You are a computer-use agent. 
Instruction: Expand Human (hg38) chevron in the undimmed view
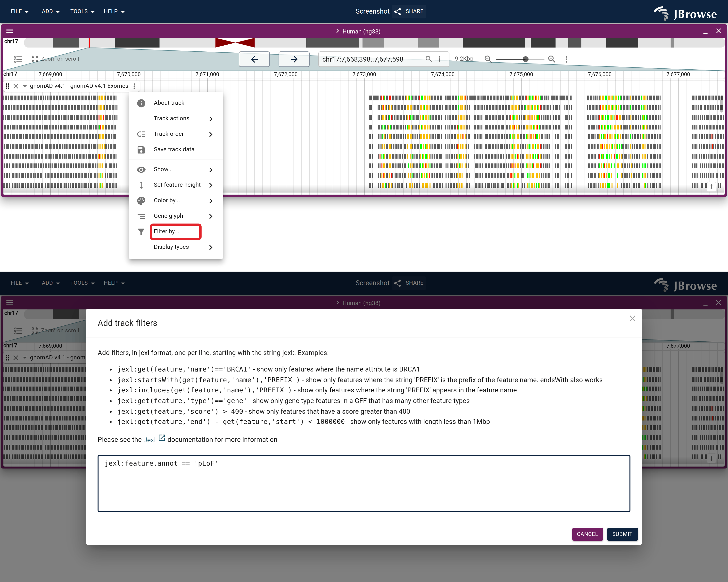337,31
